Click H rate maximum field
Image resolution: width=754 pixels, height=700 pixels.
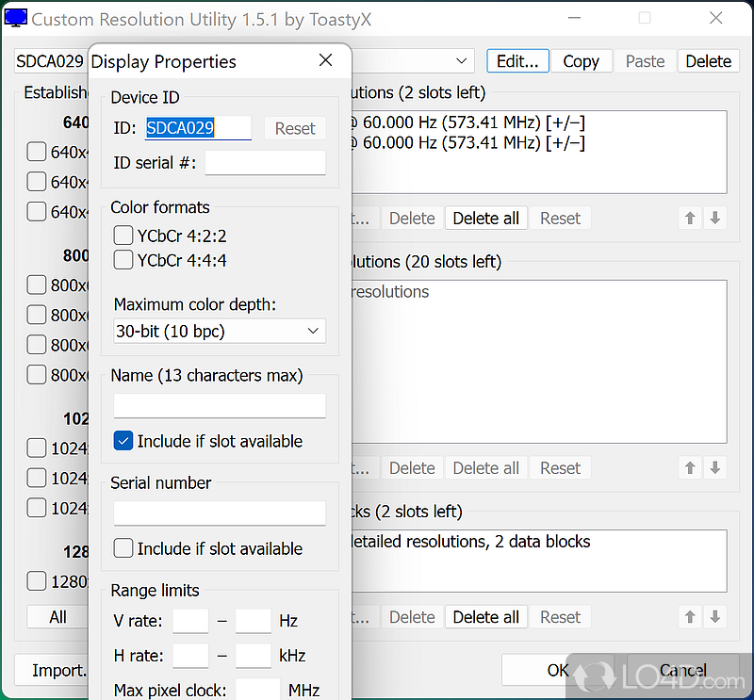pyautogui.click(x=254, y=656)
